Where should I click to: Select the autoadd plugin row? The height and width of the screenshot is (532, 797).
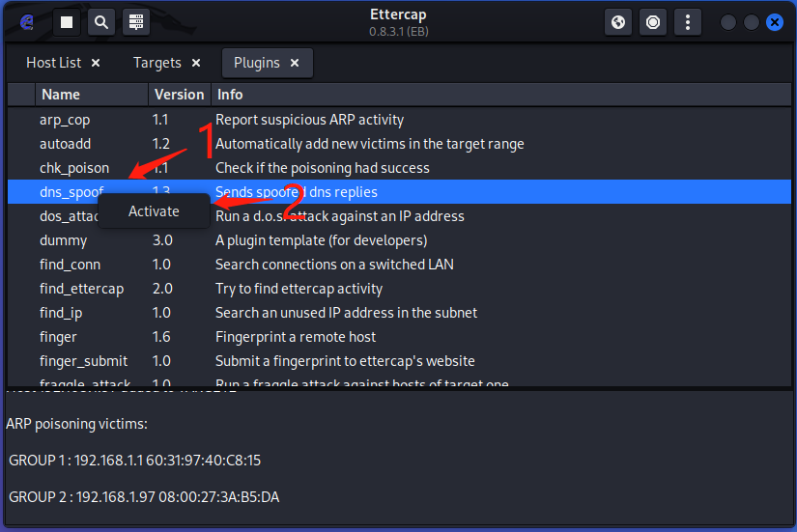tap(399, 144)
